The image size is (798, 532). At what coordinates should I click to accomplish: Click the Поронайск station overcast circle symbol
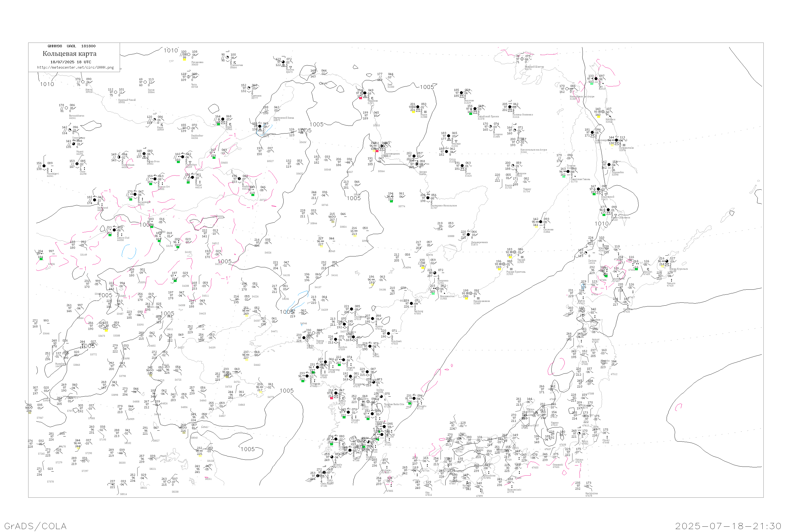click(x=609, y=165)
